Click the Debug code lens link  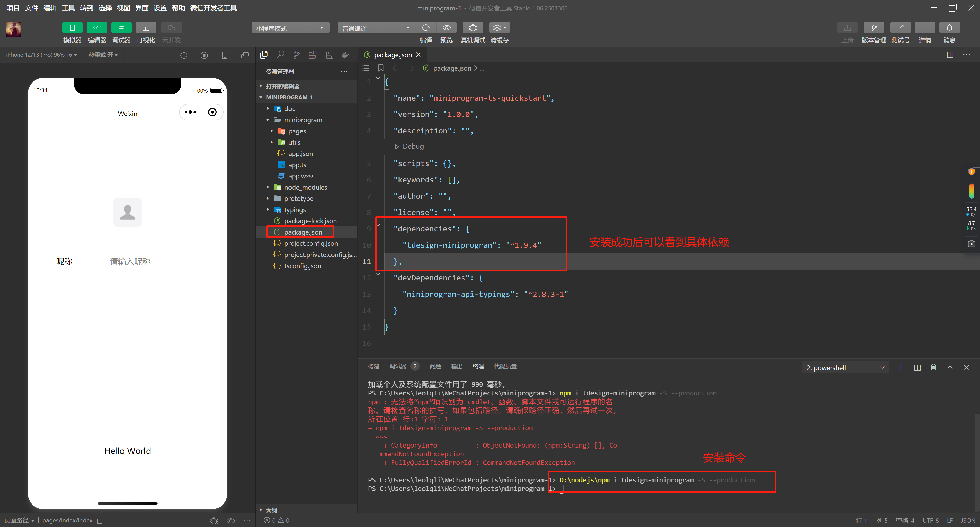(413, 146)
